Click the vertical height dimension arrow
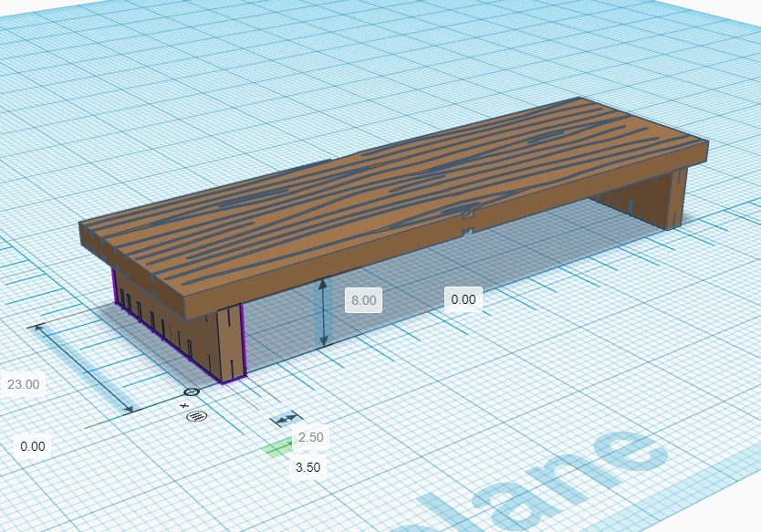This screenshot has width=761, height=532. [323, 313]
